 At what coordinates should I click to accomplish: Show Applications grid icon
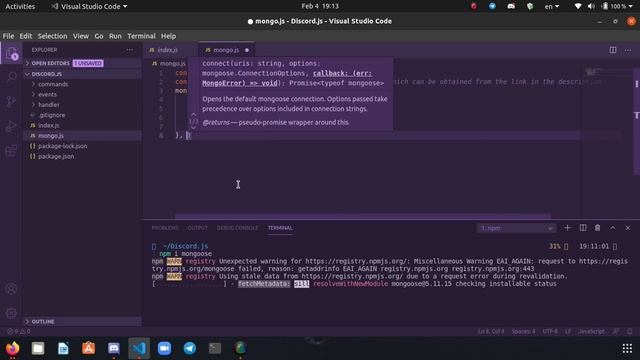point(627,348)
